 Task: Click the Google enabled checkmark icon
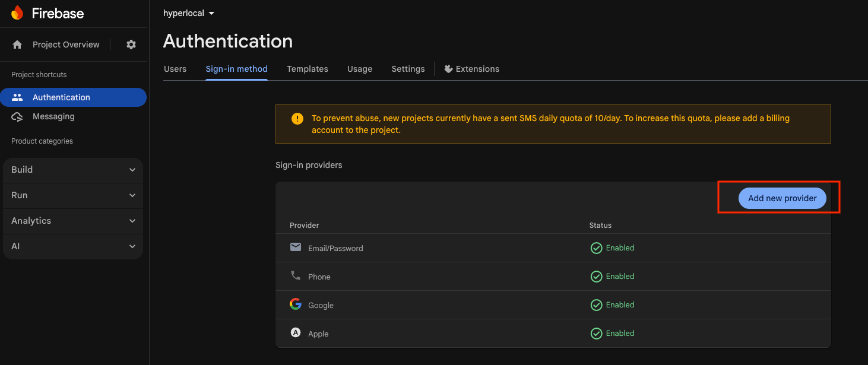[596, 305]
